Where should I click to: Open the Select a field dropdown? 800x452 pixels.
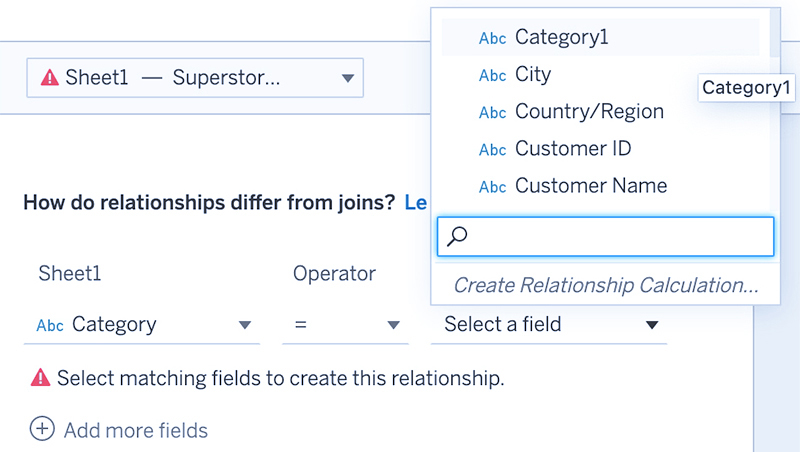coord(549,325)
